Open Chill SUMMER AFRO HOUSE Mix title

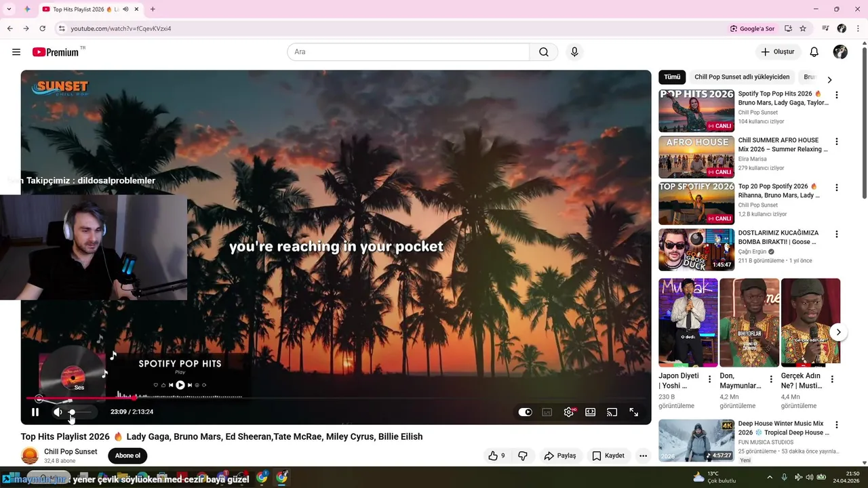tap(783, 145)
